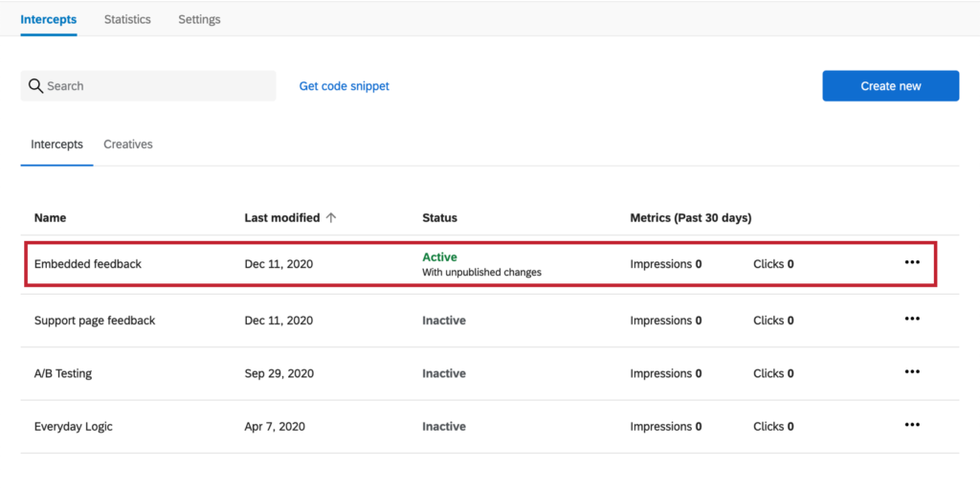Open the Support page feedback intercept
The width and height of the screenshot is (980, 490).
(x=95, y=321)
